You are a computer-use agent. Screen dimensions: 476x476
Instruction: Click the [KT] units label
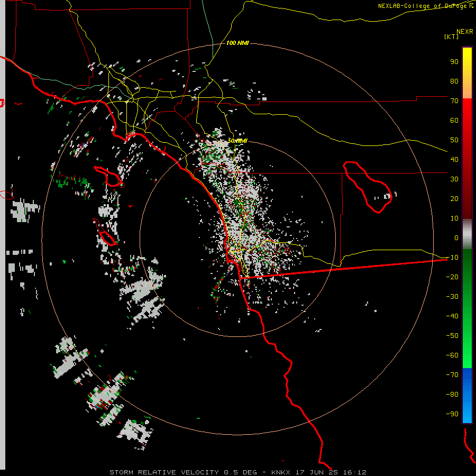[x=451, y=36]
